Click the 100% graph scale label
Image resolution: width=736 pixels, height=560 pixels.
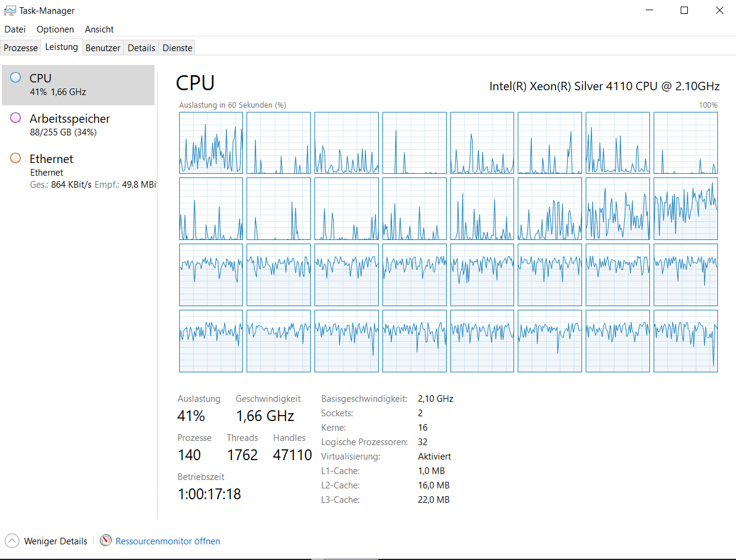click(708, 105)
